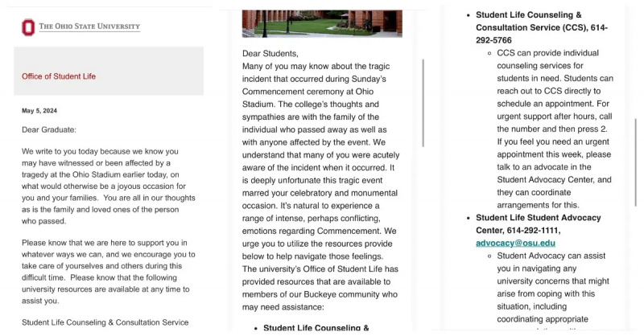Click the right panel's scrollbar handle
The image size is (644, 336).
(636, 162)
